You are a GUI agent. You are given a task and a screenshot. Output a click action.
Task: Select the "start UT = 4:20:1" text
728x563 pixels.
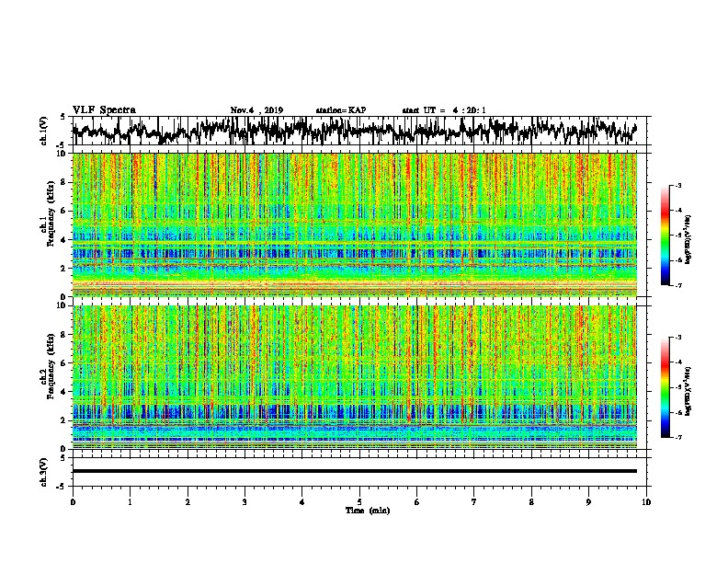pyautogui.click(x=444, y=110)
